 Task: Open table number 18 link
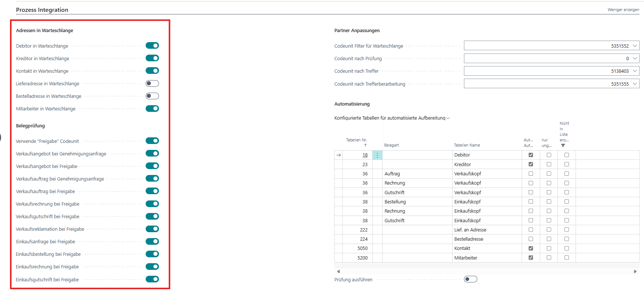[x=365, y=155]
